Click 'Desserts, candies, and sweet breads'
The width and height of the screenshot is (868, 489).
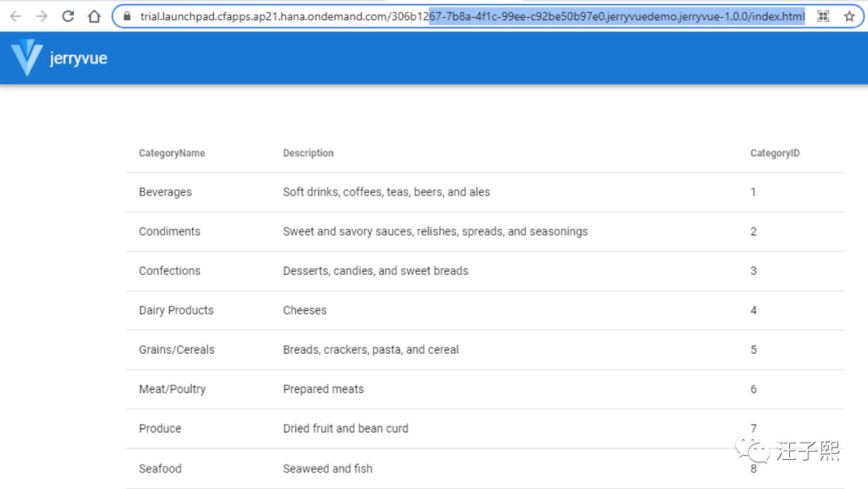375,271
